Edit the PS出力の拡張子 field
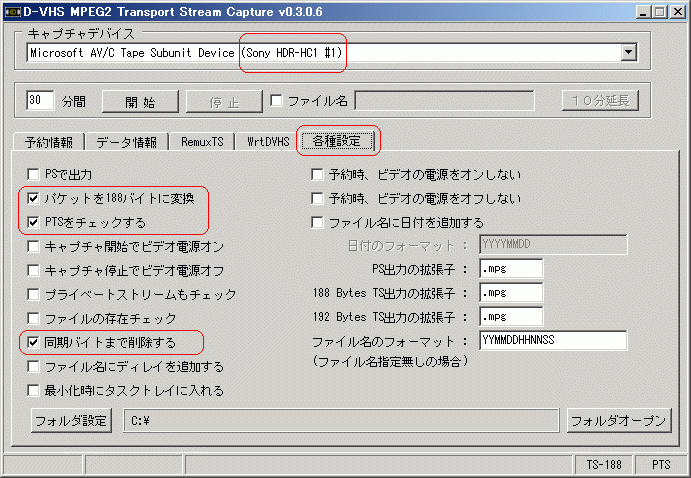The image size is (691, 478). pyautogui.click(x=511, y=268)
